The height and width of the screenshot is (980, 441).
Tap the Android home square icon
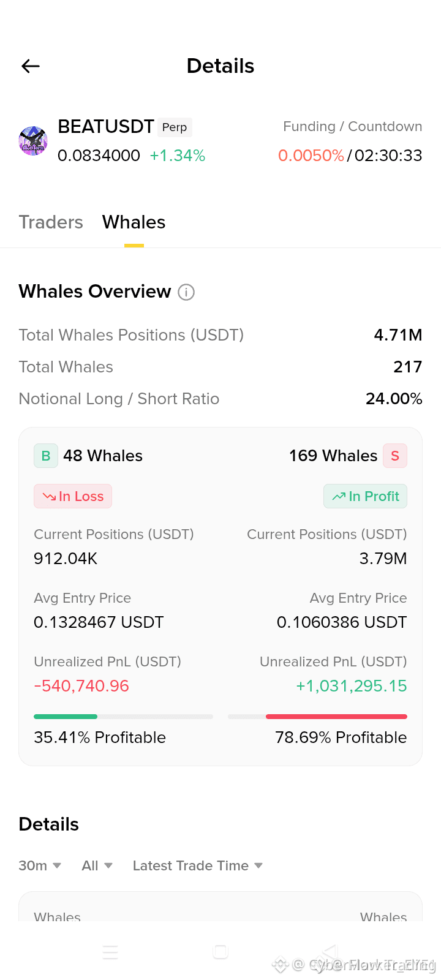[x=221, y=952]
